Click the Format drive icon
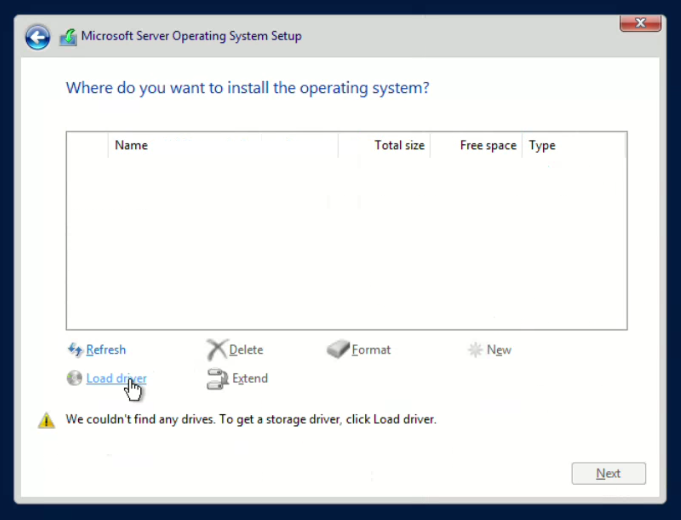The image size is (681, 520). (x=338, y=350)
